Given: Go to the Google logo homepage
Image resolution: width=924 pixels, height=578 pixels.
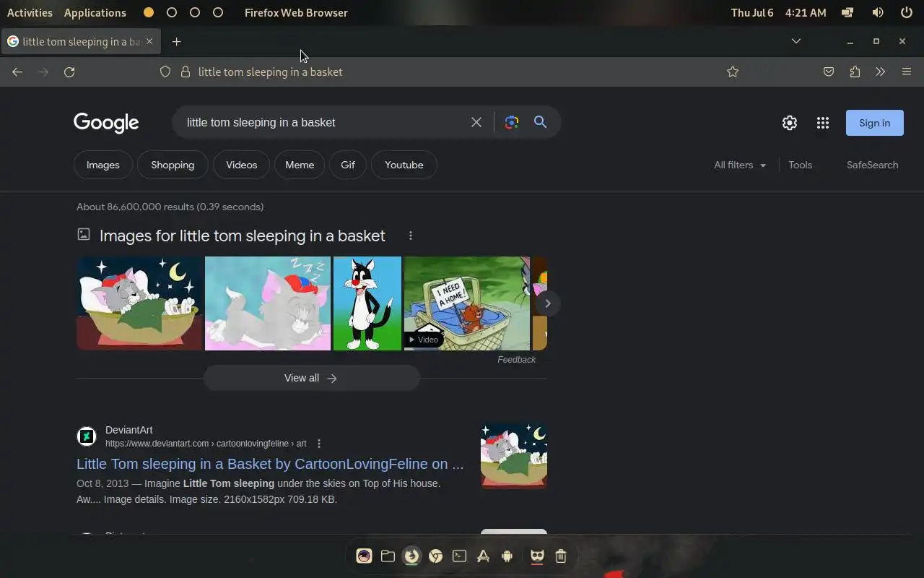Looking at the screenshot, I should coord(106,123).
